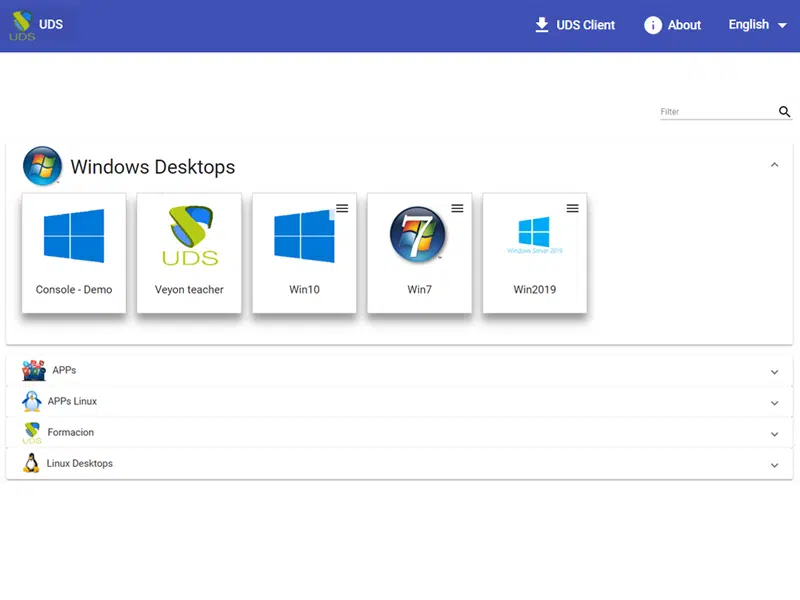Screen dimensions: 800x600
Task: Open the Win7 card hamburger menu
Action: (458, 208)
